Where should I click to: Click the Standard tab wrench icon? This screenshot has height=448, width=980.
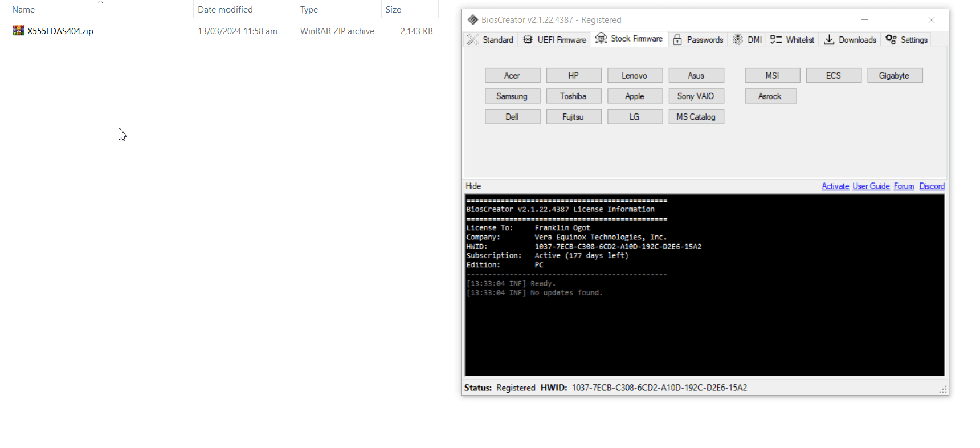pyautogui.click(x=472, y=39)
